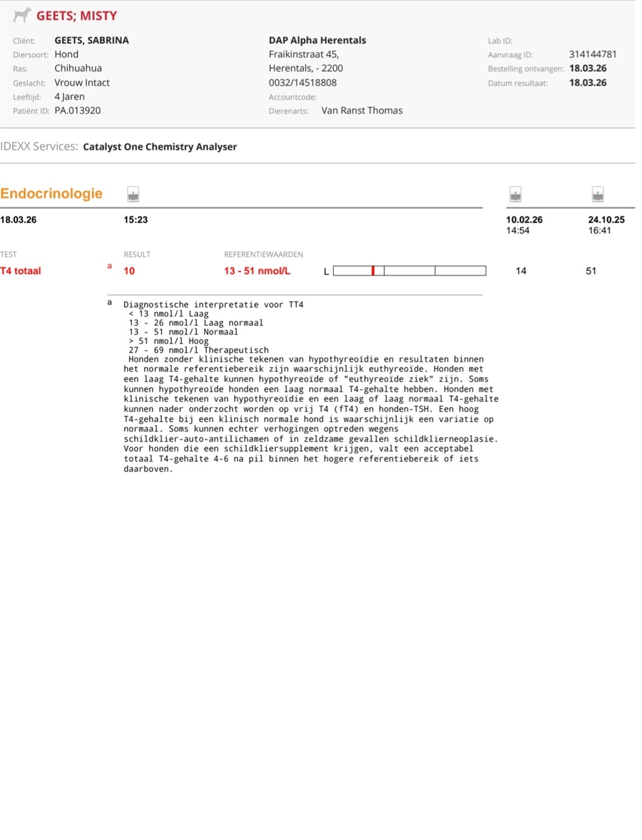Screen dimensions: 642x840
Task: Click the Diagnostische interpretatie voor TT4 heading
Action: pos(213,305)
